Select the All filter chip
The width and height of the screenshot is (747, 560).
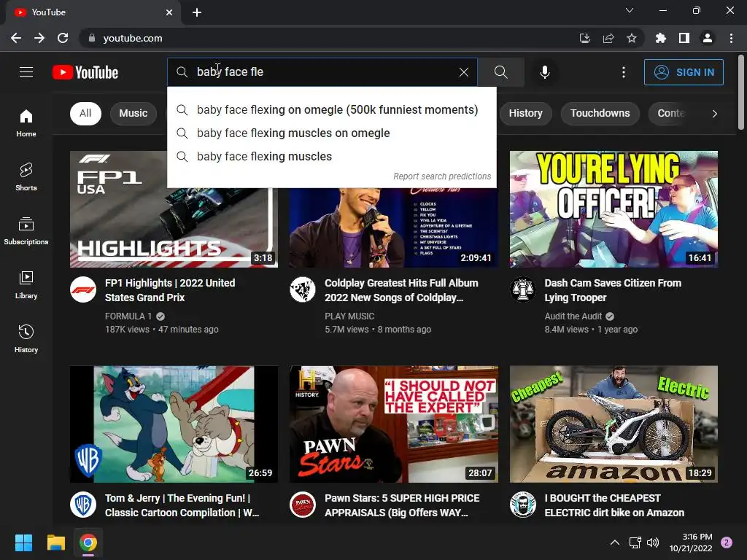click(85, 113)
